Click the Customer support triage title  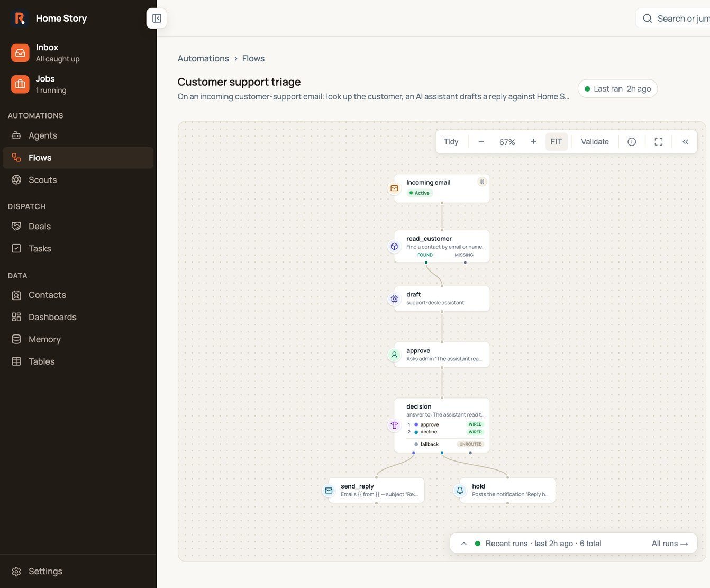click(239, 82)
